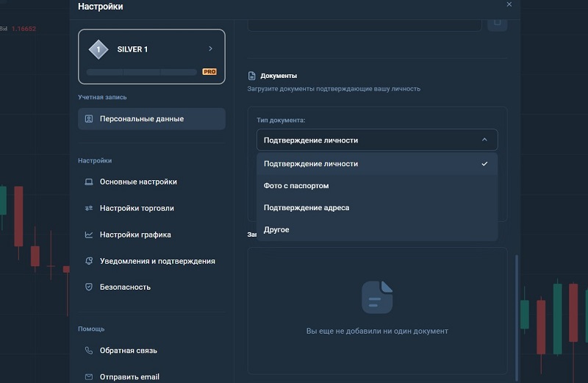The image size is (588, 383).
Task: Click text Вы еще не добавили ни один документ
Action: click(377, 332)
